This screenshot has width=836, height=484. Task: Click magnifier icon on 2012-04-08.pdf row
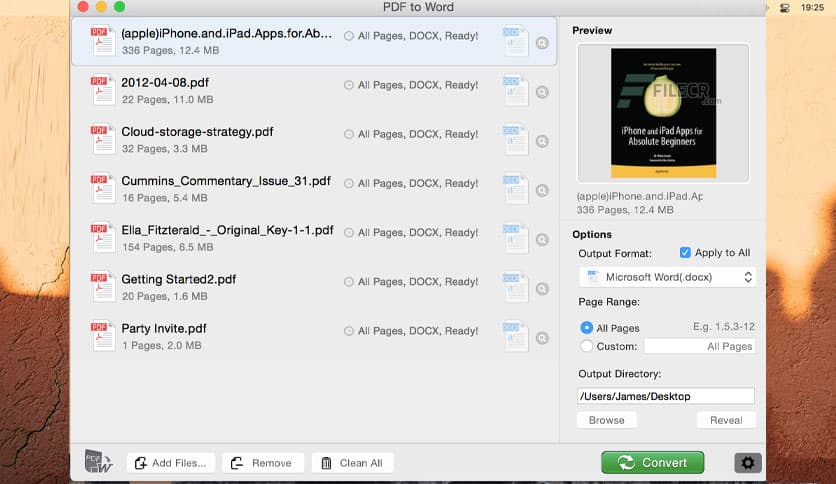click(542, 92)
